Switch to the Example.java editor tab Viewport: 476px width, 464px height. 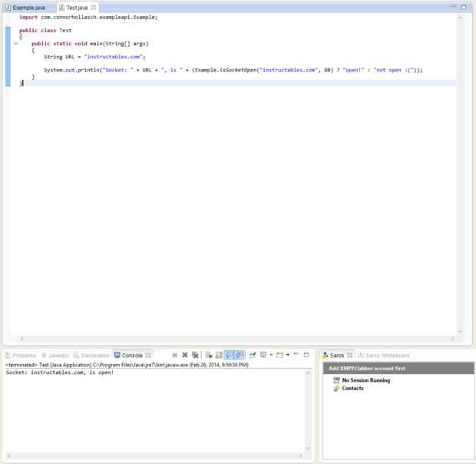coord(25,8)
